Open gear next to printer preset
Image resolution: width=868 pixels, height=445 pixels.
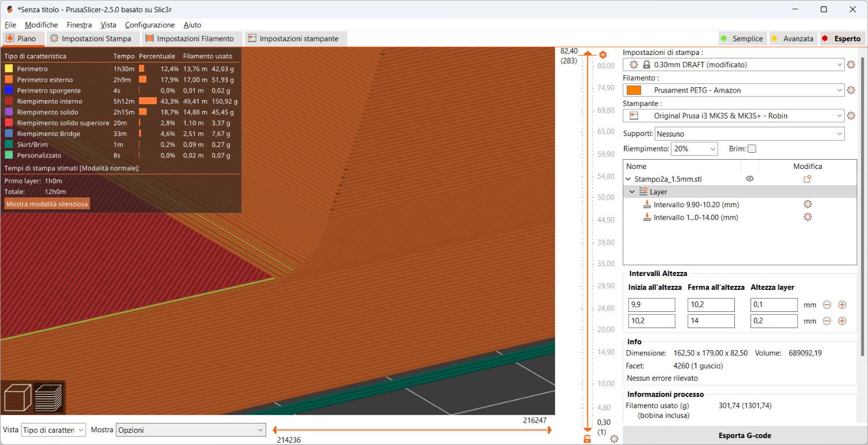(x=851, y=116)
